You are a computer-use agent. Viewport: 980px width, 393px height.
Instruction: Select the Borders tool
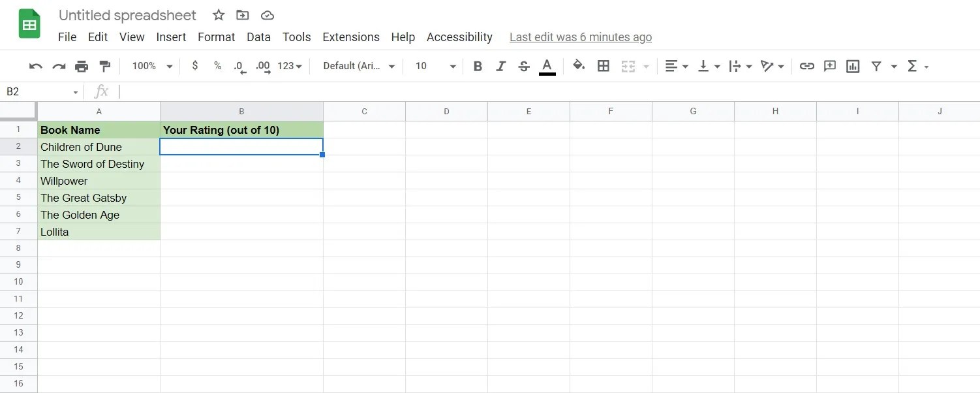(x=603, y=66)
